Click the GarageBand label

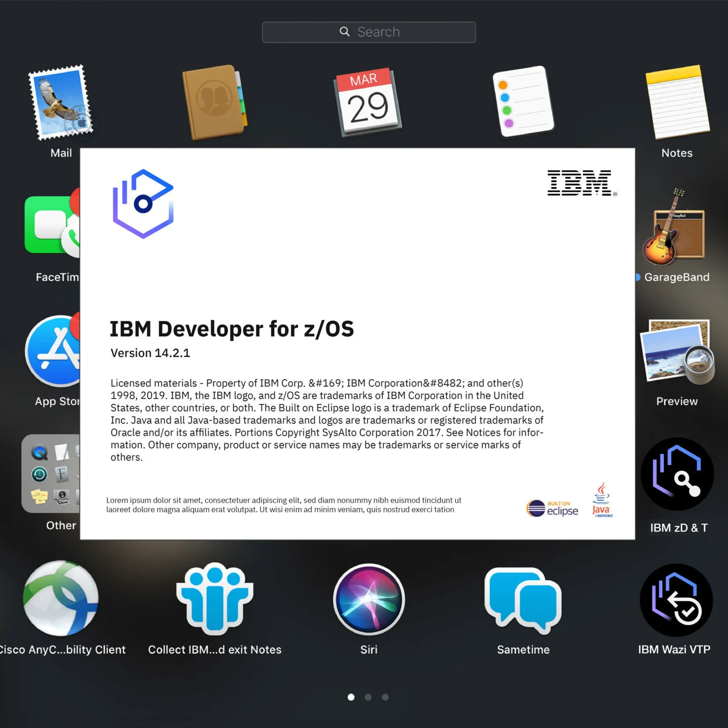[677, 277]
